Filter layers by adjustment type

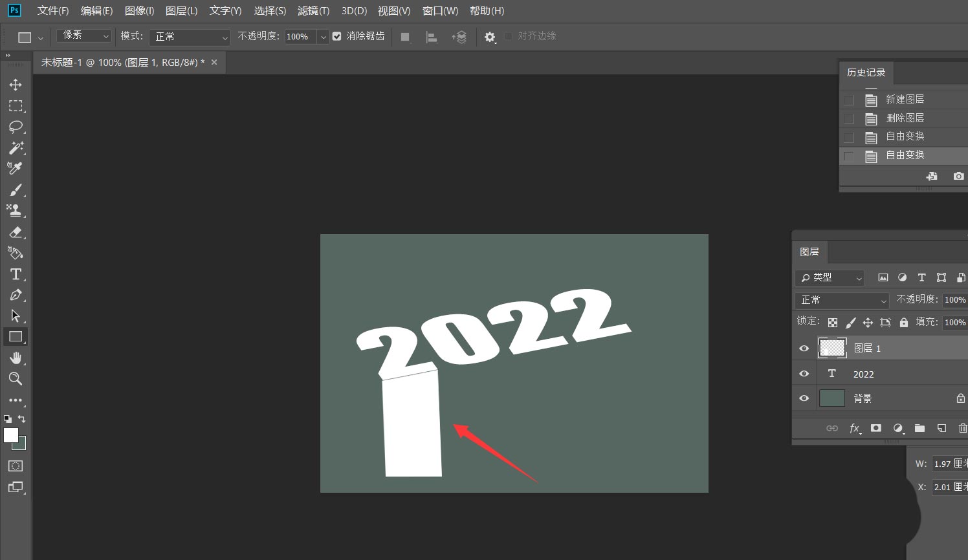click(902, 277)
